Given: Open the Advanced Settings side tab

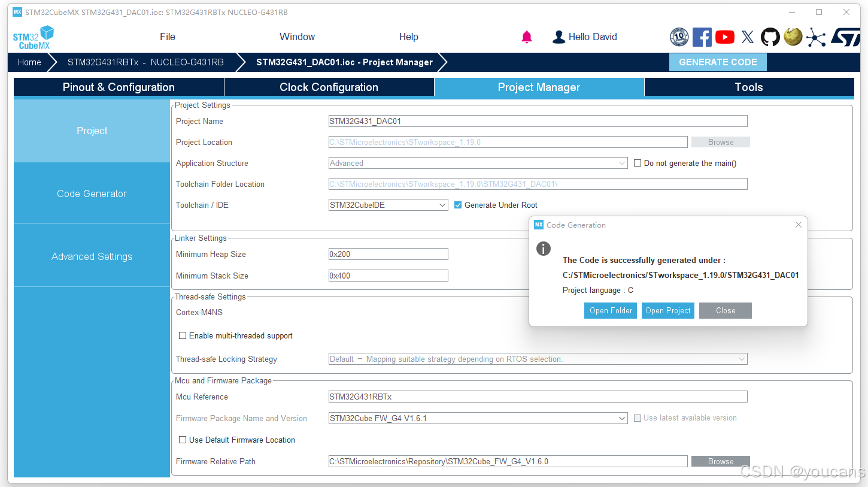Looking at the screenshot, I should 92,256.
